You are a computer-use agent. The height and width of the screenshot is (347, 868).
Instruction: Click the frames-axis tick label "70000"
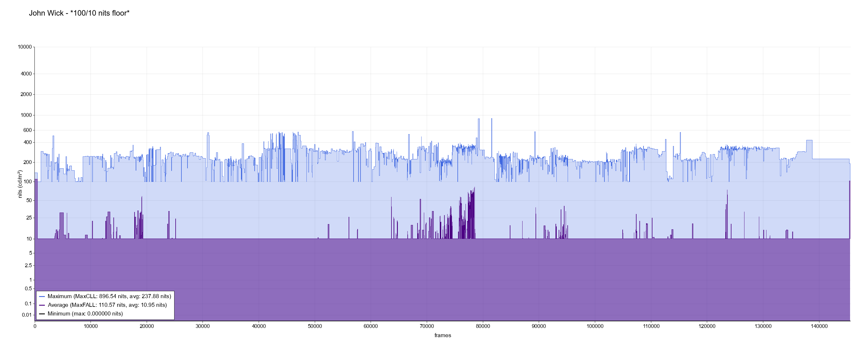click(x=427, y=326)
